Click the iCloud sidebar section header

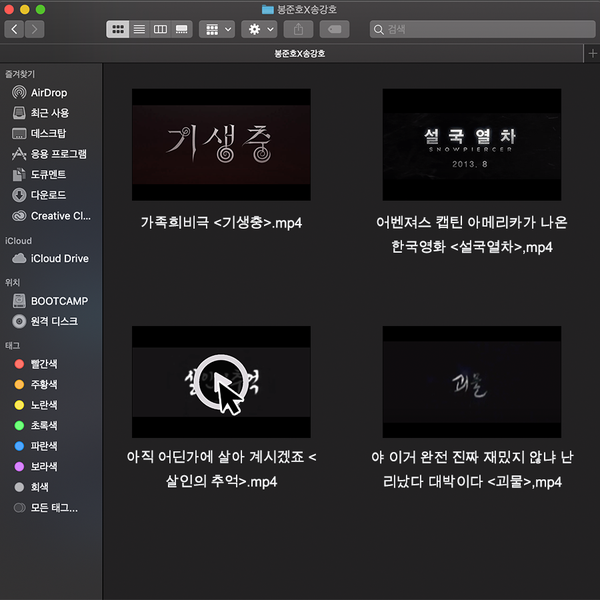18,241
